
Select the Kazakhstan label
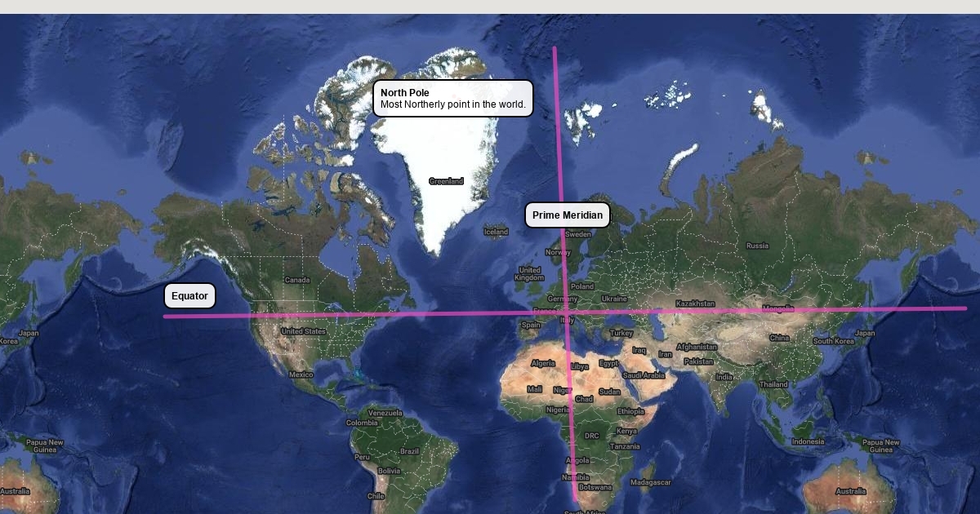click(x=695, y=304)
